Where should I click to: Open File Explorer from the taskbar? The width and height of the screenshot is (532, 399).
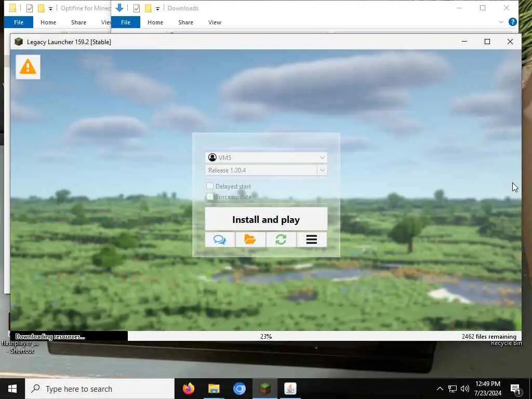click(x=214, y=389)
